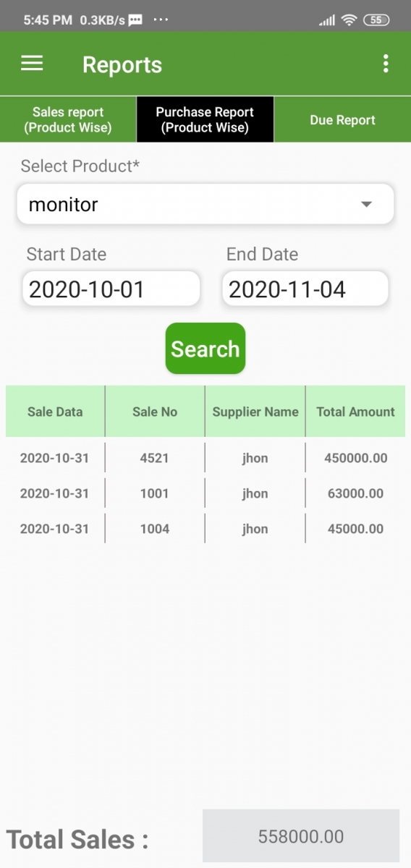The image size is (411, 868).
Task: Select the row with Sale No 4521
Action: [x=205, y=458]
